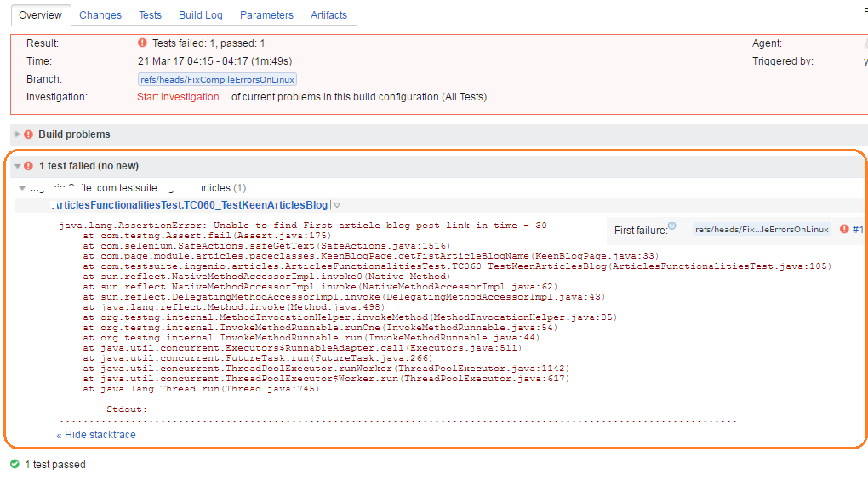Viewport: 868px width, 480px height.
Task: Click the red icon next to first failure build
Action: click(x=844, y=230)
